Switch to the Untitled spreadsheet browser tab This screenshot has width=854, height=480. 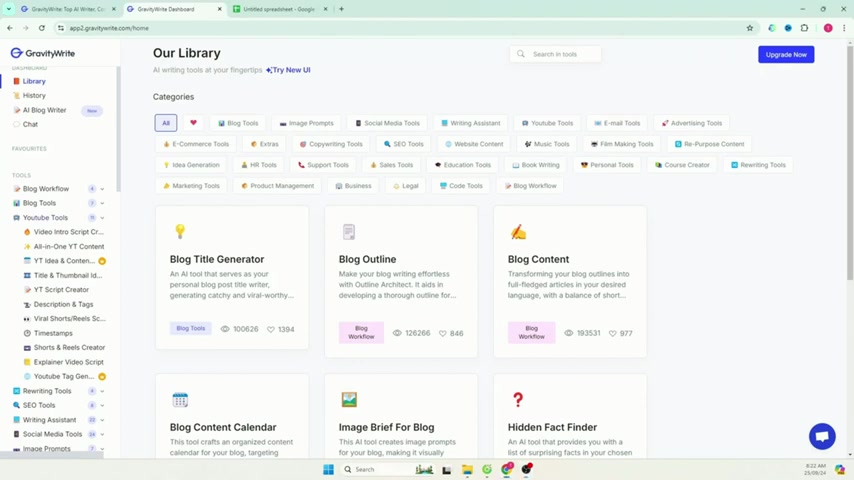click(278, 9)
